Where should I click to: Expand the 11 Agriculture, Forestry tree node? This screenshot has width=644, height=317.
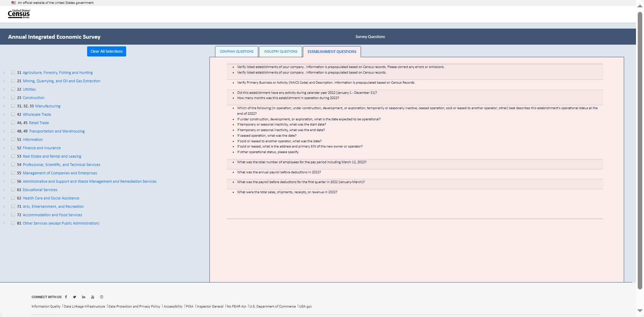tap(4, 73)
